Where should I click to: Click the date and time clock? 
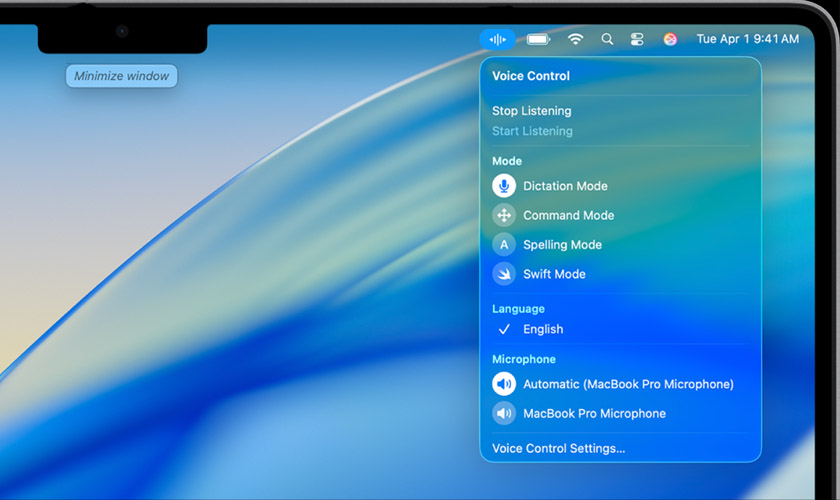pyautogui.click(x=747, y=39)
